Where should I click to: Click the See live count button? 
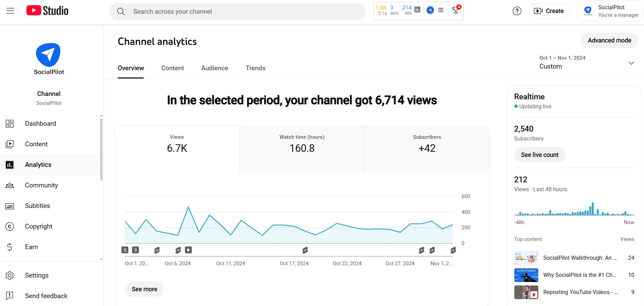tap(539, 155)
